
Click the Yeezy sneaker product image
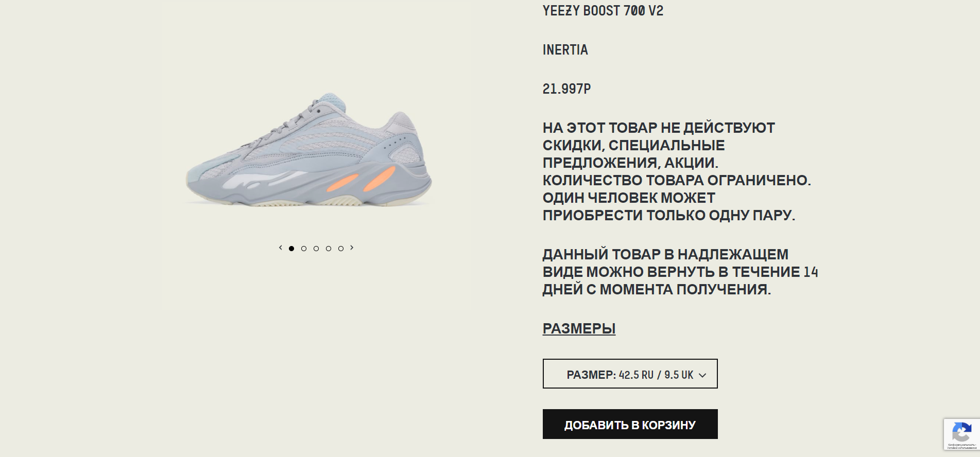pyautogui.click(x=309, y=150)
